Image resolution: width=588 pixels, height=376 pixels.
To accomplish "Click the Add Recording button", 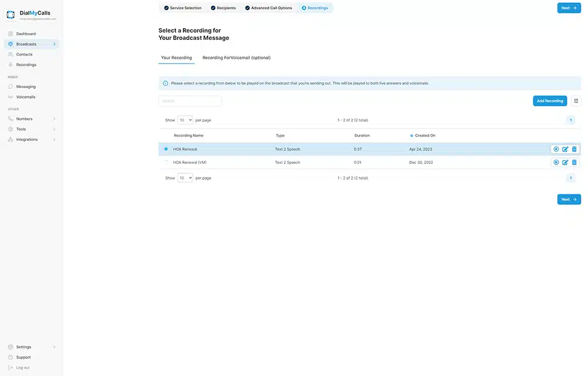I will (x=550, y=101).
